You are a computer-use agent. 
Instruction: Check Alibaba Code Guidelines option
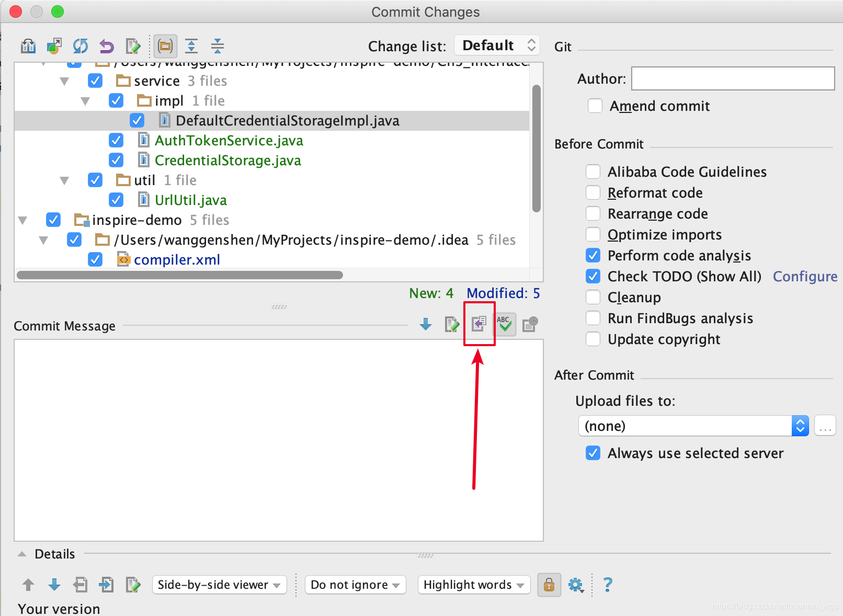click(x=593, y=172)
